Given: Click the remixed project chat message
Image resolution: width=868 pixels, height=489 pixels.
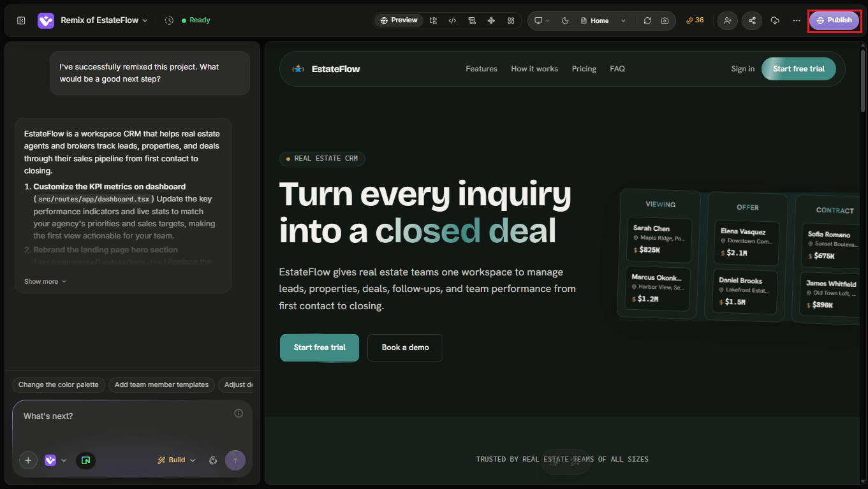Looking at the screenshot, I should pyautogui.click(x=150, y=73).
